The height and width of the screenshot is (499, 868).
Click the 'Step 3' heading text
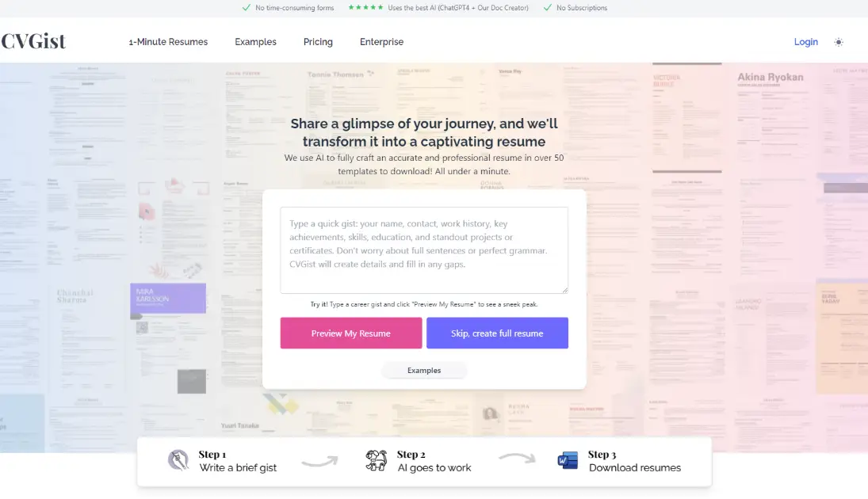click(x=602, y=454)
